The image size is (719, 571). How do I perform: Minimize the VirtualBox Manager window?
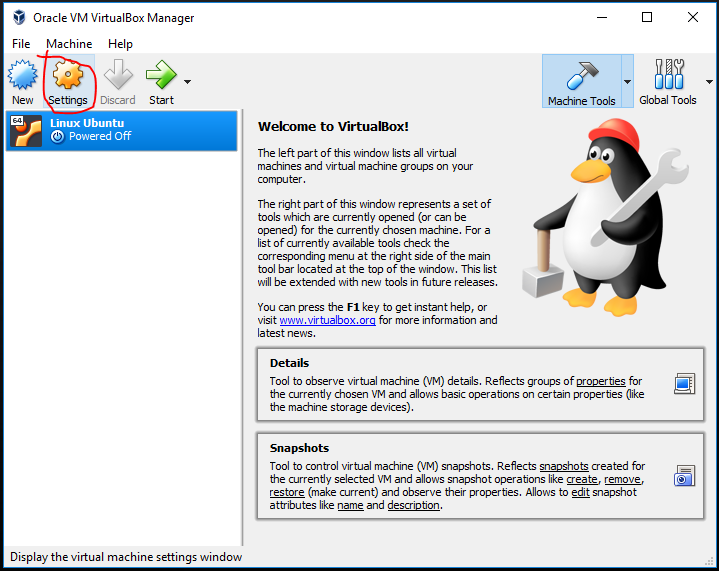pyautogui.click(x=602, y=17)
